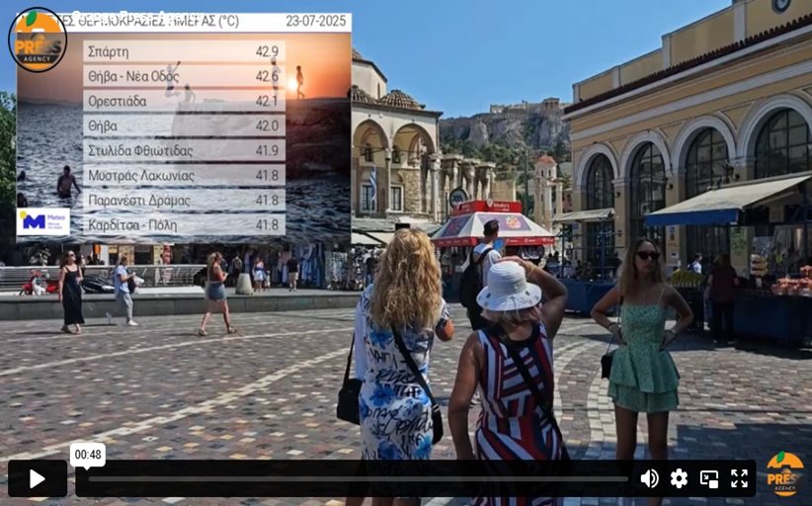Viewport: 812px width, 506px height.
Task: Mute the video using the speaker icon
Action: 649,478
